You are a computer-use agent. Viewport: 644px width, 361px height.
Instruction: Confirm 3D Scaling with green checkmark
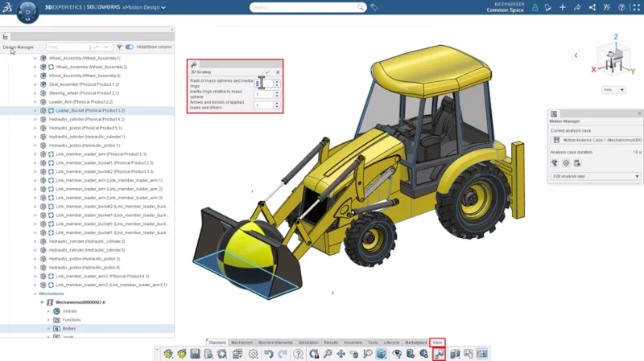click(x=267, y=72)
